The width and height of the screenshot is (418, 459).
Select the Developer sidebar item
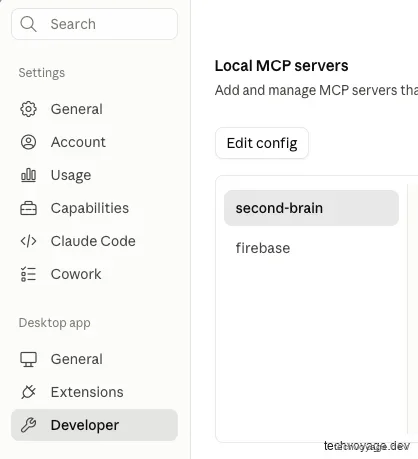pyautogui.click(x=94, y=425)
